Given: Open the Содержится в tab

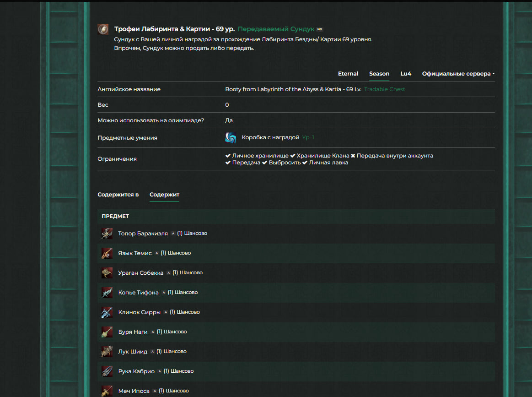Looking at the screenshot, I should point(118,195).
